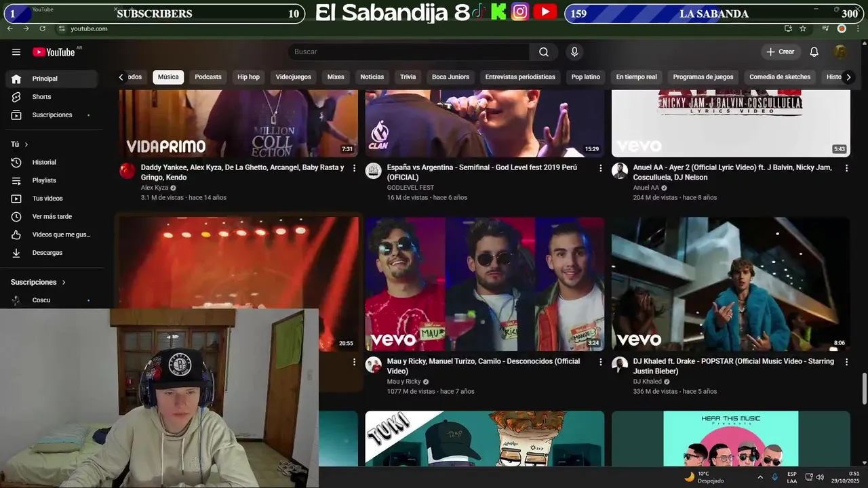Open Historial in the sidebar

pos(52,163)
